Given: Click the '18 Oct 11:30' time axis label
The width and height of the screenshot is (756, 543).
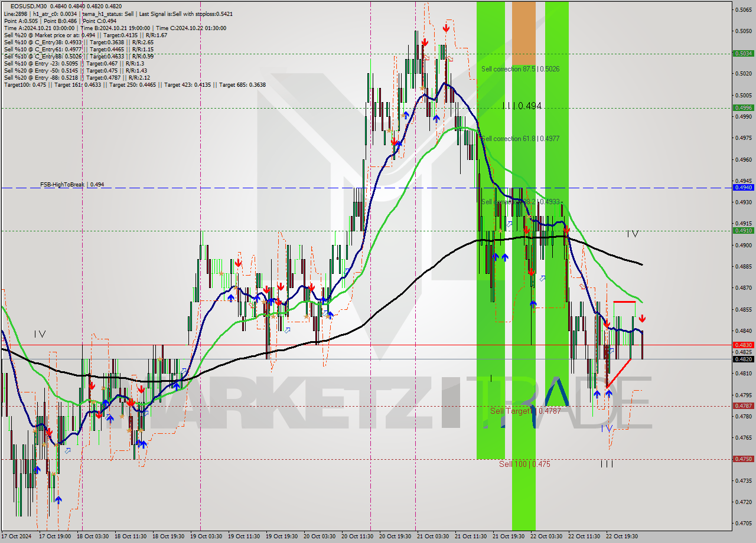Looking at the screenshot, I should coord(131,537).
